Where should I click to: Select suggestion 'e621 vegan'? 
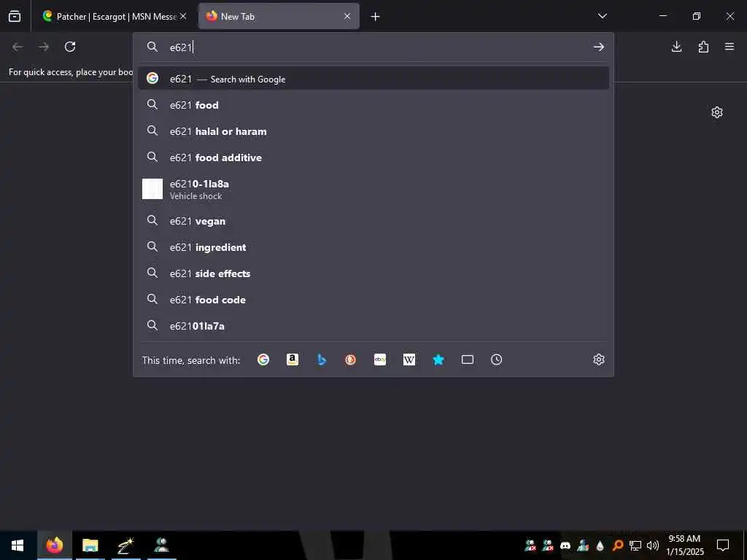(373, 221)
